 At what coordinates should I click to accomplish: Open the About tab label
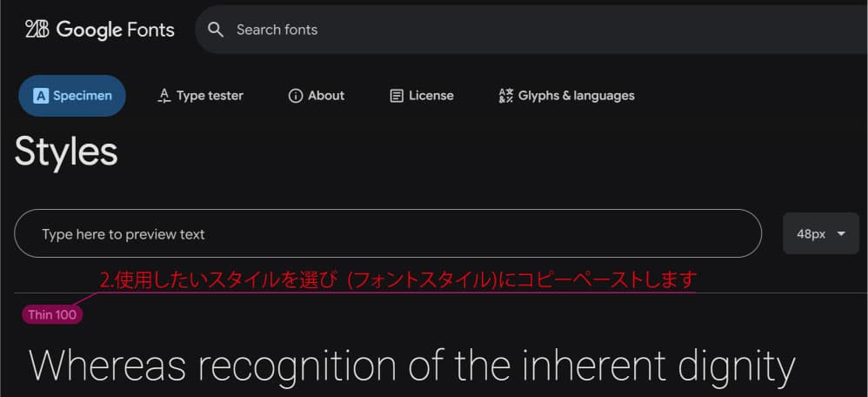(x=326, y=96)
